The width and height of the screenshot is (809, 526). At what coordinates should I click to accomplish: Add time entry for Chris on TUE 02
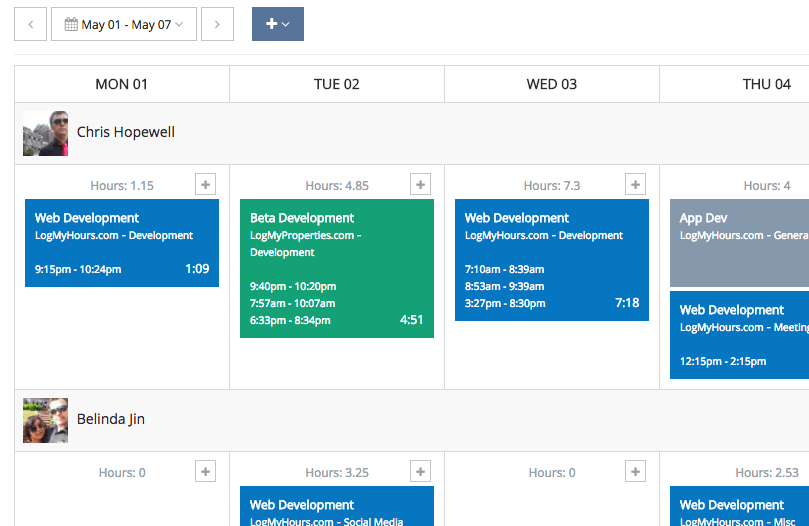(x=420, y=184)
